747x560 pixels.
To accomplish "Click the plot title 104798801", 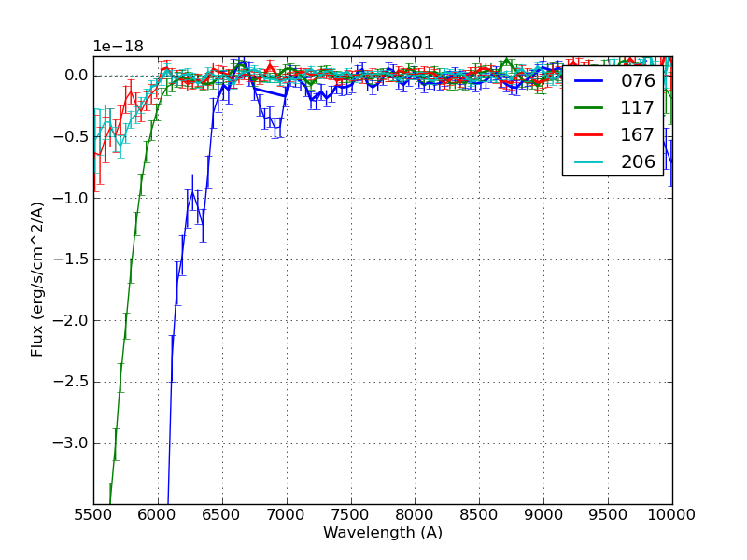I will point(381,44).
